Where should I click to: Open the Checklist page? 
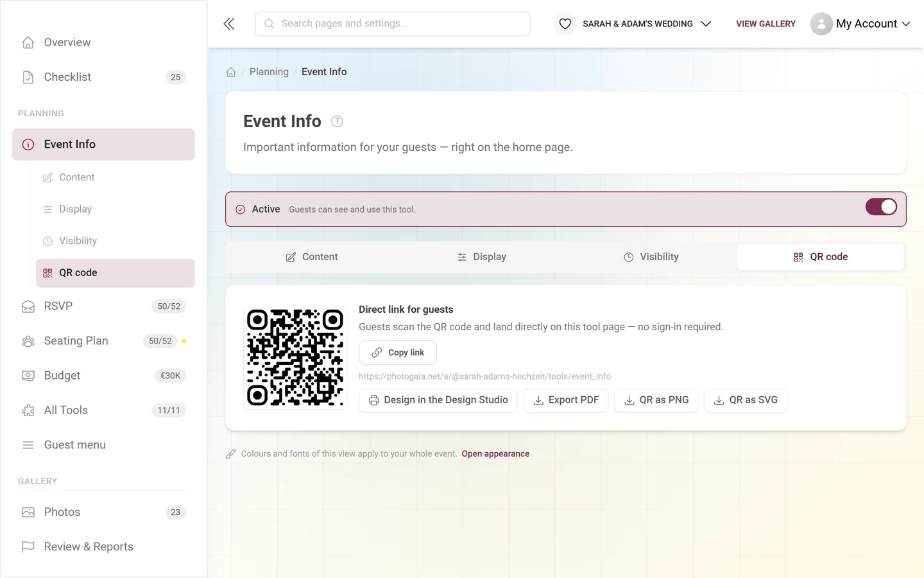[103, 77]
